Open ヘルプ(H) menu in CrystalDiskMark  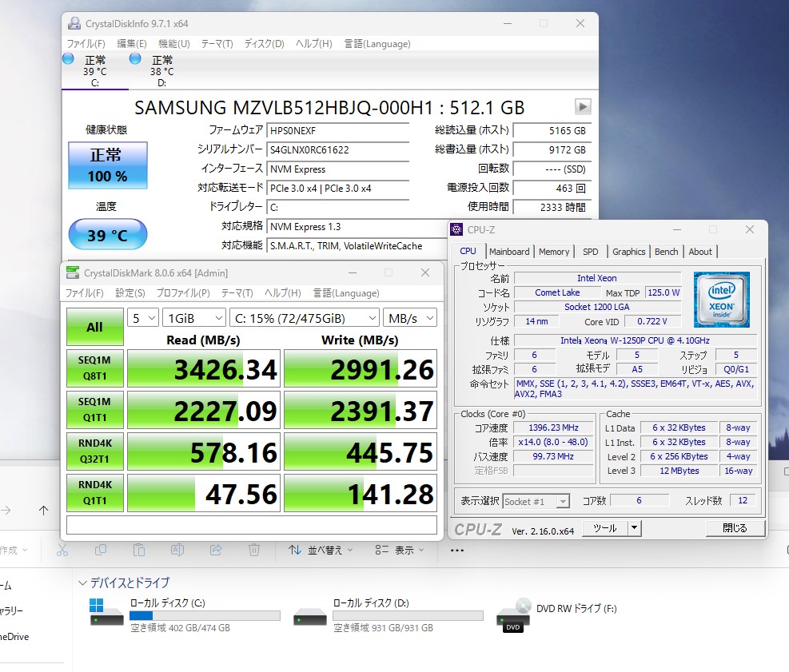(283, 292)
